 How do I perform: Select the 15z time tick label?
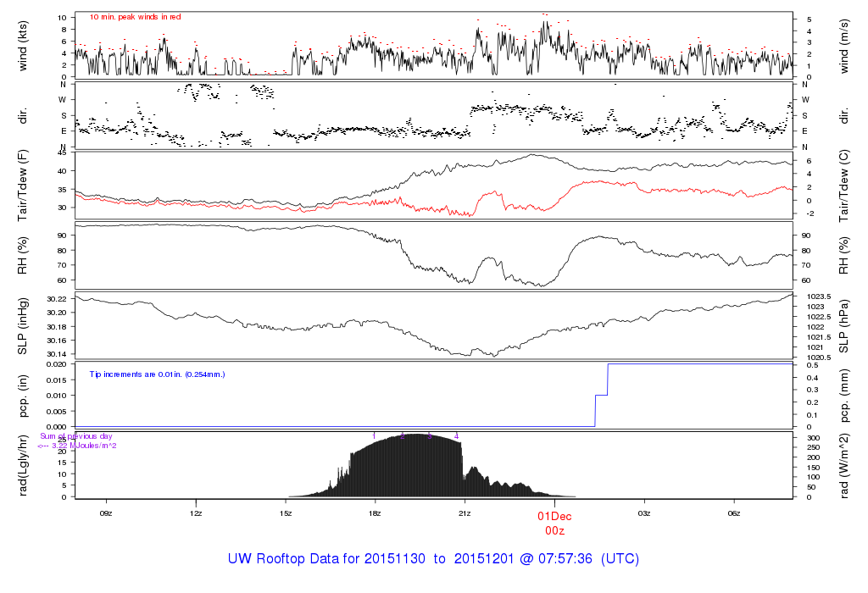[286, 513]
